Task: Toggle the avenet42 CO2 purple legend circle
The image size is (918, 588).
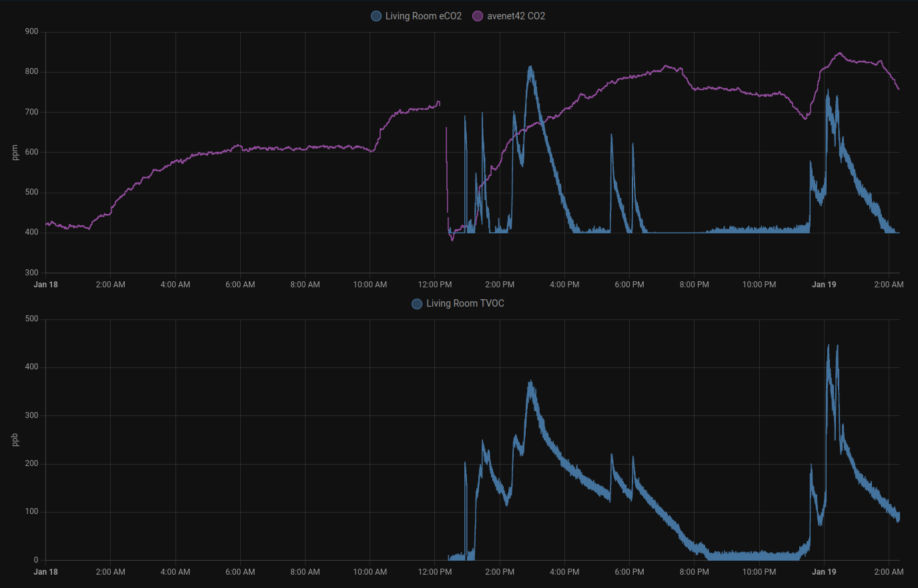Action: 478,16
